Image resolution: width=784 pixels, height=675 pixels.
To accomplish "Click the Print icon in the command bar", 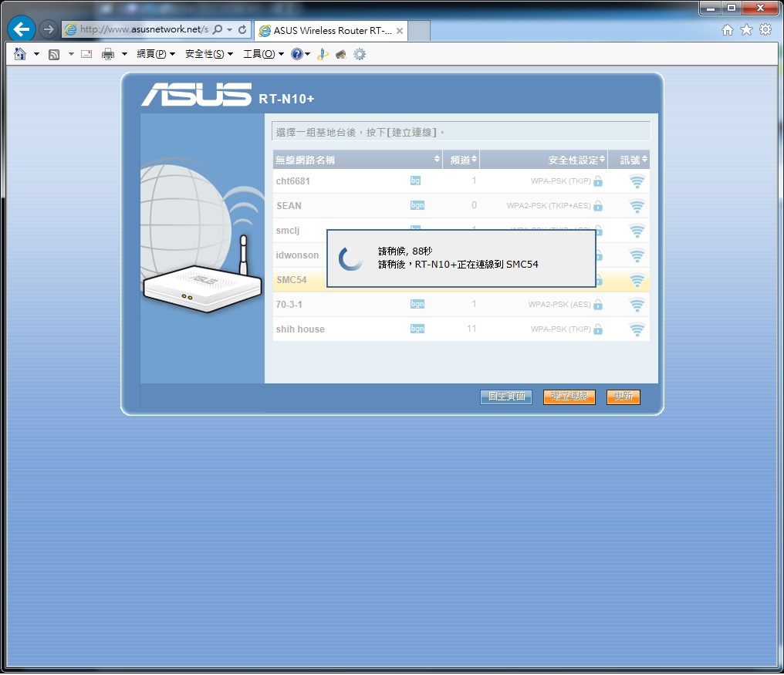I will click(x=107, y=54).
